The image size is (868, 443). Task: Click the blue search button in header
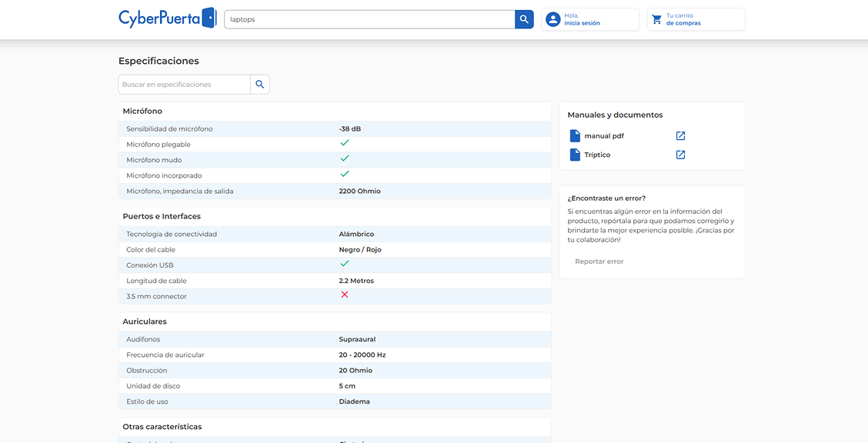pyautogui.click(x=524, y=19)
